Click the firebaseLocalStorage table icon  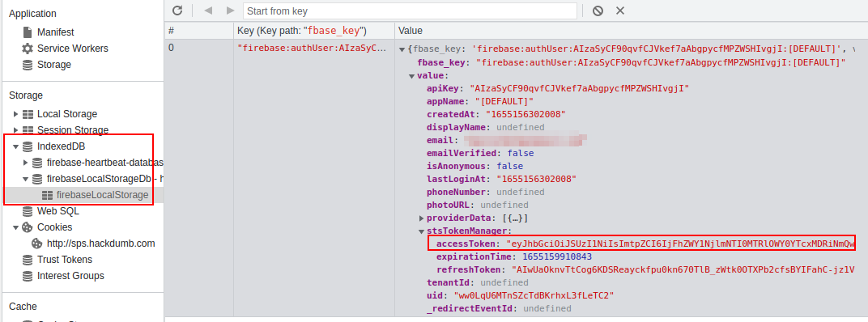click(x=47, y=195)
